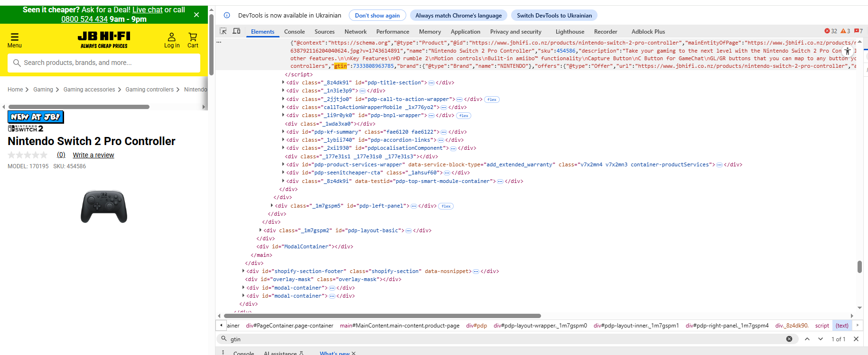Screen dimensions: 868x355
Task: Click the Log in person icon
Action: [172, 40]
